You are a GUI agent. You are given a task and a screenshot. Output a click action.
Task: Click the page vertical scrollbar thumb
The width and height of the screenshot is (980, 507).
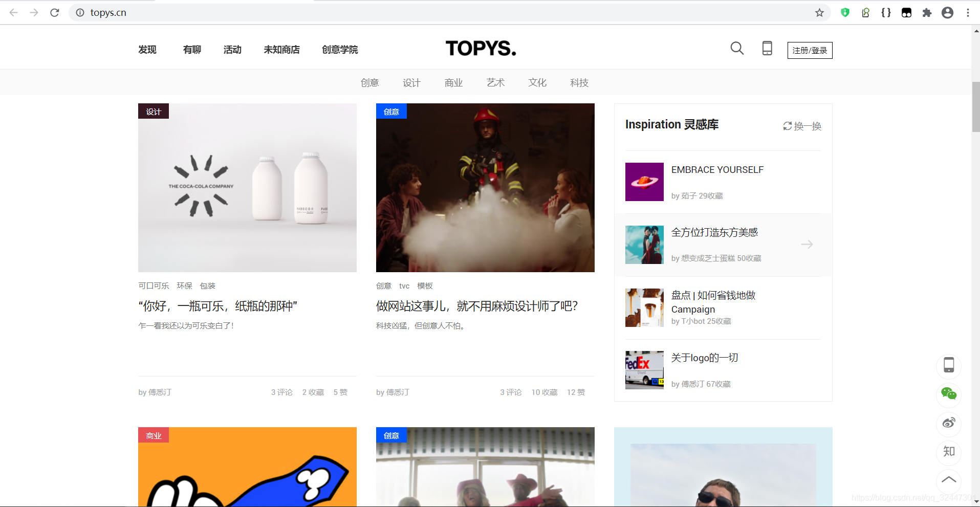tap(976, 107)
